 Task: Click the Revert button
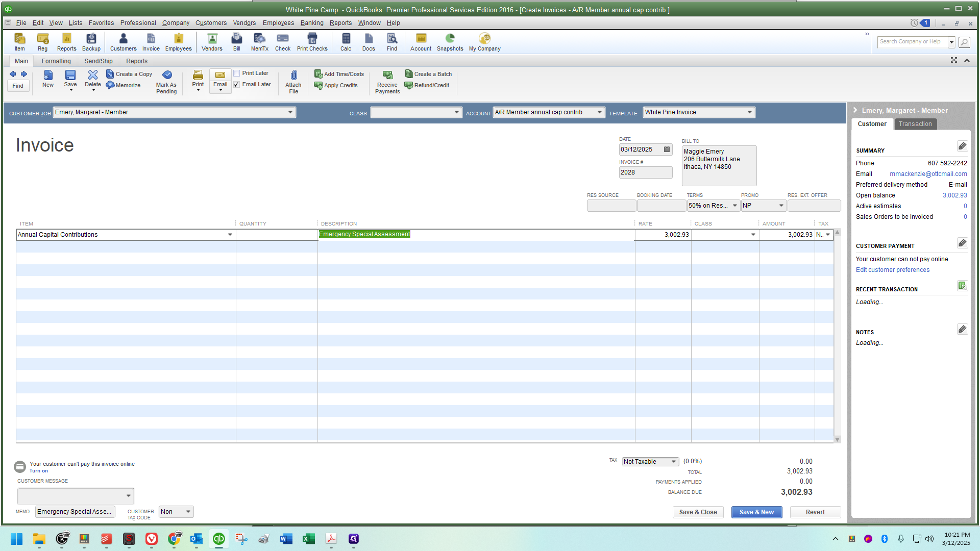(x=815, y=512)
